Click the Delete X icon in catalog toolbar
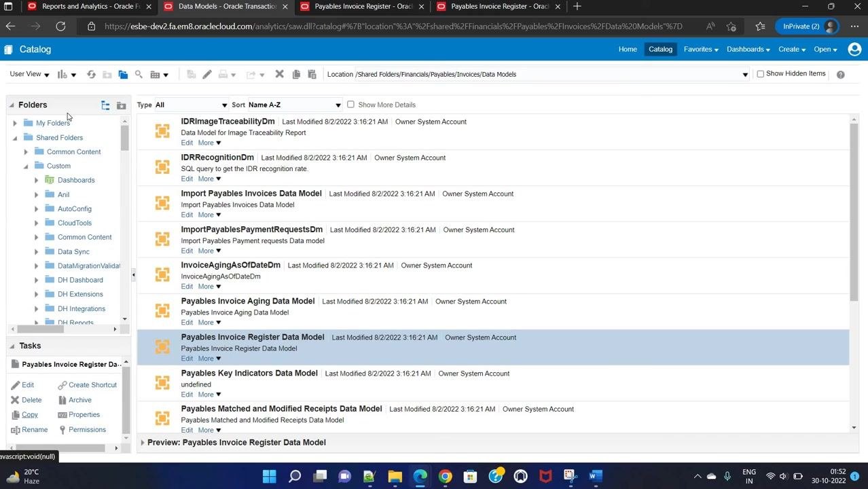The width and height of the screenshot is (868, 489). 279,74
